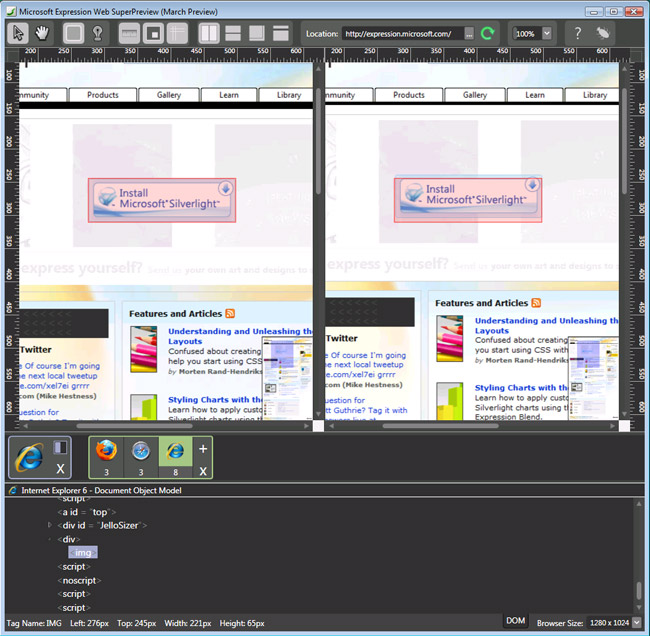This screenshot has width=650, height=636.
Task: Click Products tab in right preview pane
Action: 409,95
